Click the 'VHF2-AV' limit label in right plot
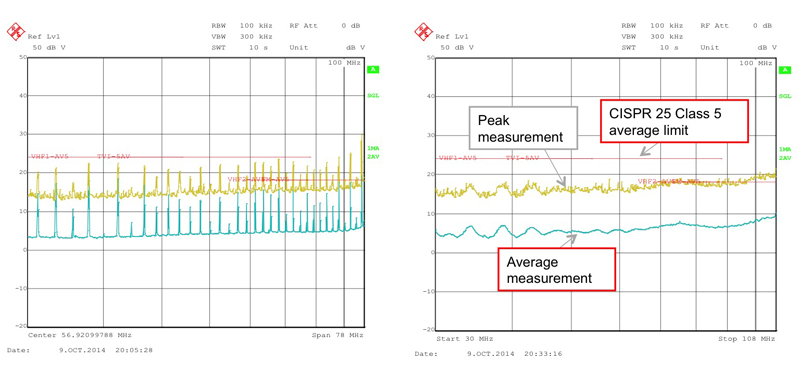This screenshot has height=373, width=800. (x=655, y=181)
